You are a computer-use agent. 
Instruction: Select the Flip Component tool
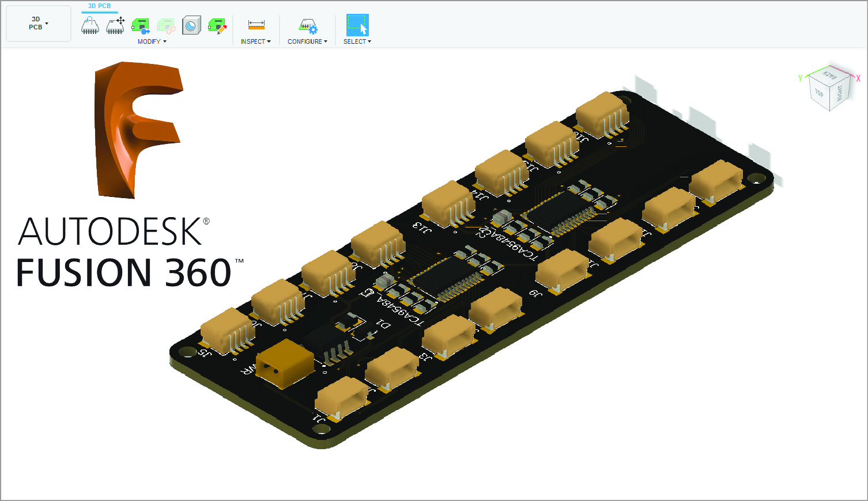pyautogui.click(x=90, y=25)
